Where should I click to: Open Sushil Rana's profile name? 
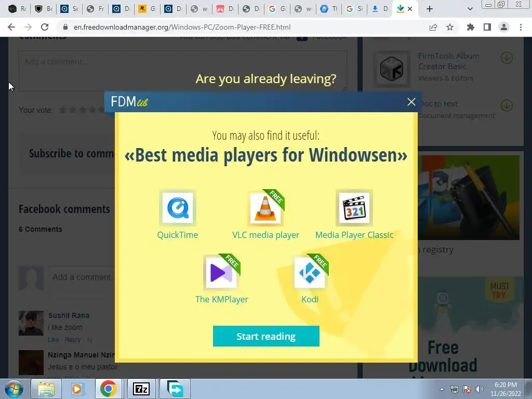pos(69,315)
